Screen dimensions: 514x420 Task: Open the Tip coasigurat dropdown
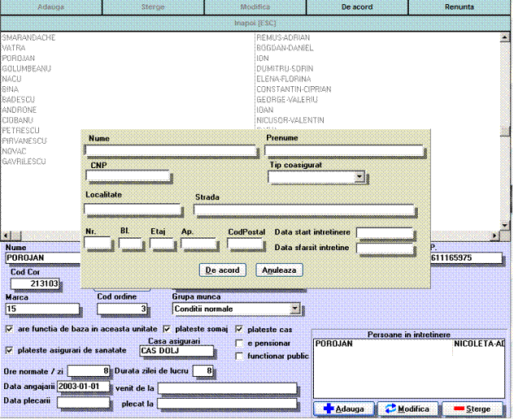pyautogui.click(x=359, y=176)
